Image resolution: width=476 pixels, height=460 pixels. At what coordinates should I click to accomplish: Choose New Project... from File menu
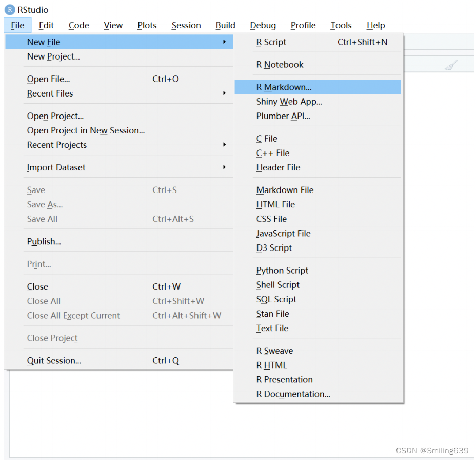coord(119,56)
